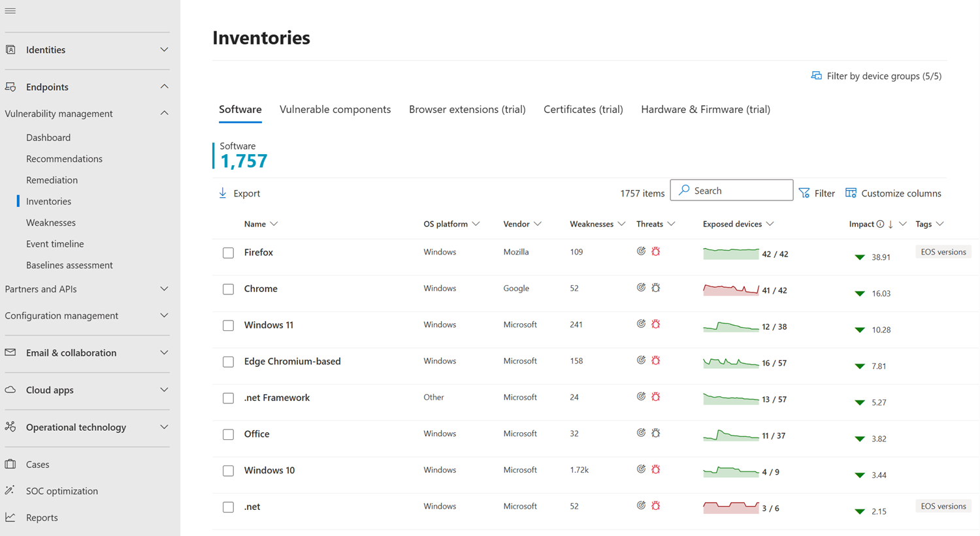Click the Search input field
Screen dimensions: 980x536
click(x=732, y=190)
